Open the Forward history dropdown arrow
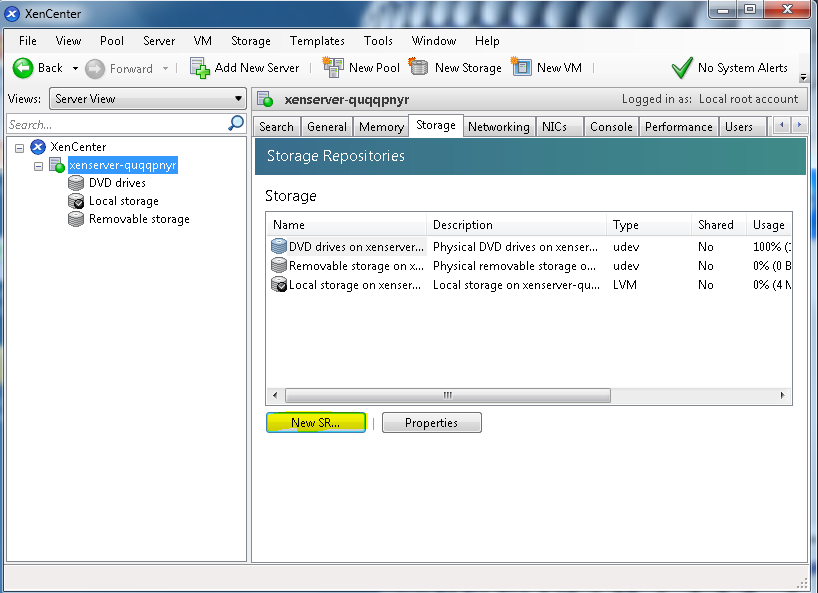 [165, 68]
